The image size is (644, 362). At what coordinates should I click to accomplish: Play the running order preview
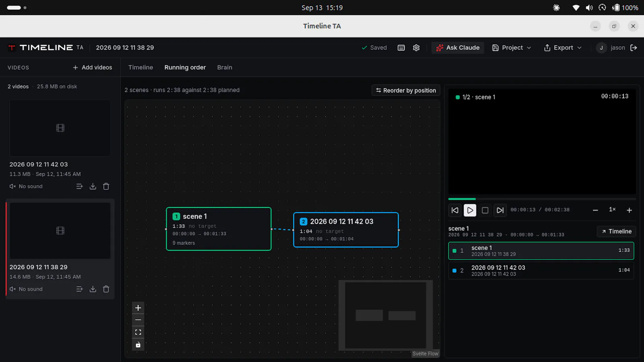(470, 210)
